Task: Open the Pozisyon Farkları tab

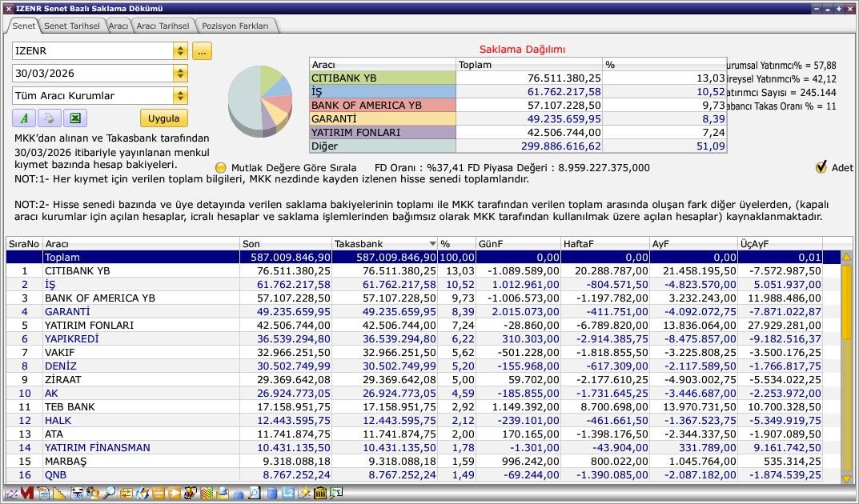Action: point(235,26)
